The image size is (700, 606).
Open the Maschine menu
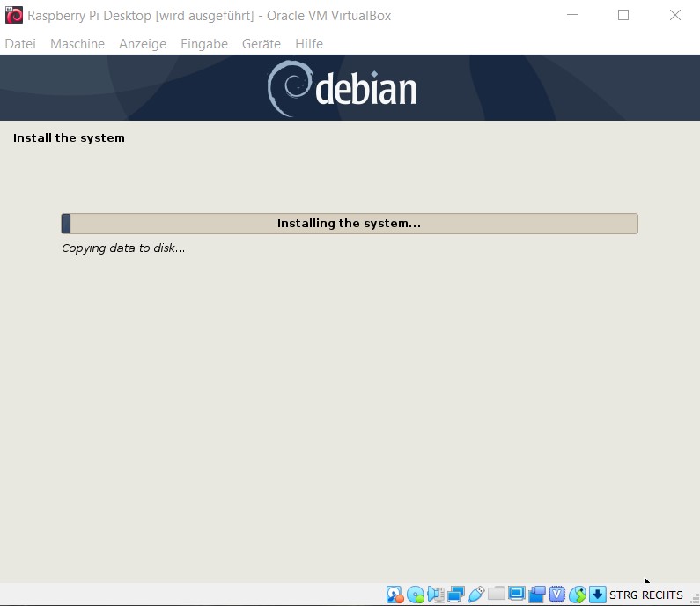click(x=77, y=44)
